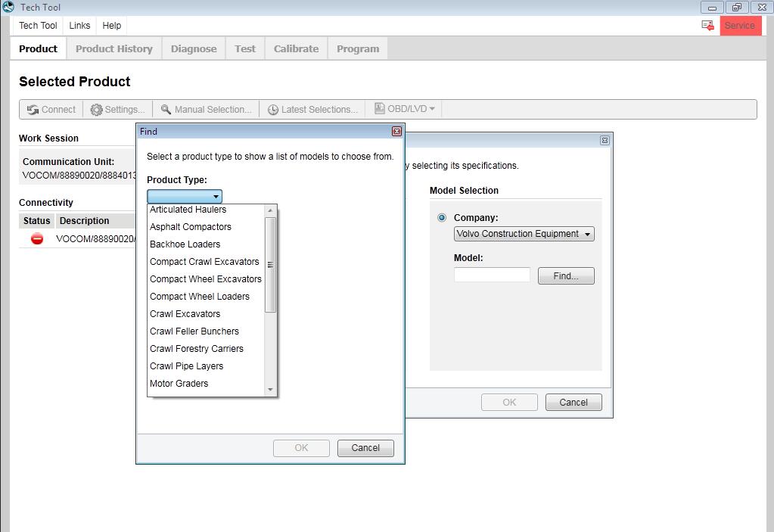Click the Description column header
Image resolution: width=774 pixels, height=532 pixels.
[x=95, y=221]
